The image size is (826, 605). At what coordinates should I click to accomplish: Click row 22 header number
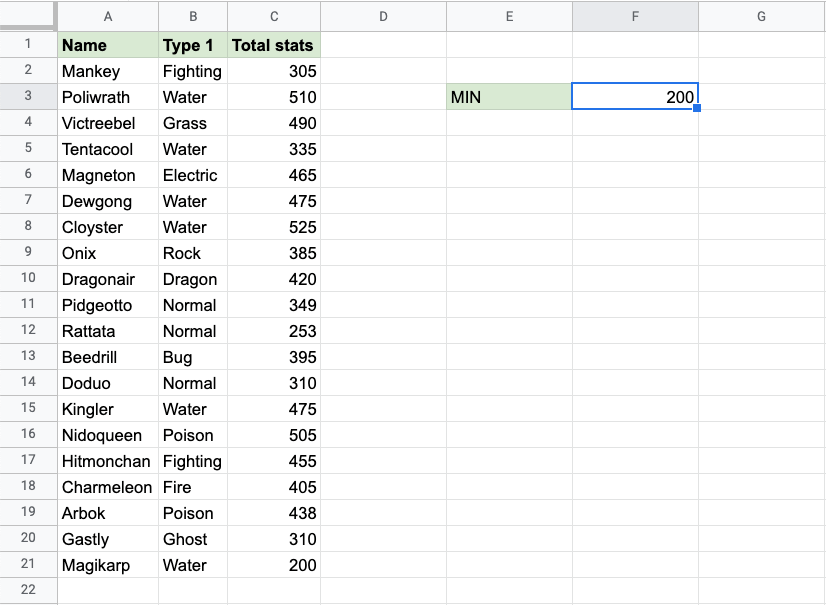click(x=28, y=590)
